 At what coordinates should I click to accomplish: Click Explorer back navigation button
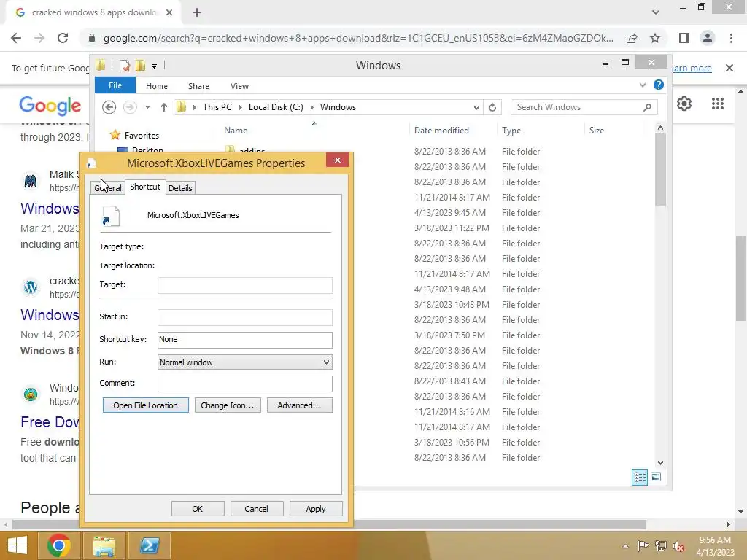pyautogui.click(x=109, y=107)
